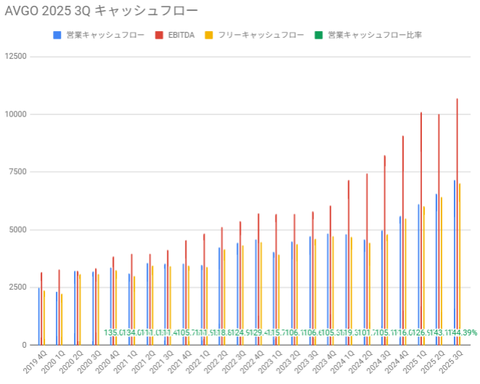Screen dimensions: 480x384
Task: Click the red EBITDA legend swatch
Action: pyautogui.click(x=159, y=35)
